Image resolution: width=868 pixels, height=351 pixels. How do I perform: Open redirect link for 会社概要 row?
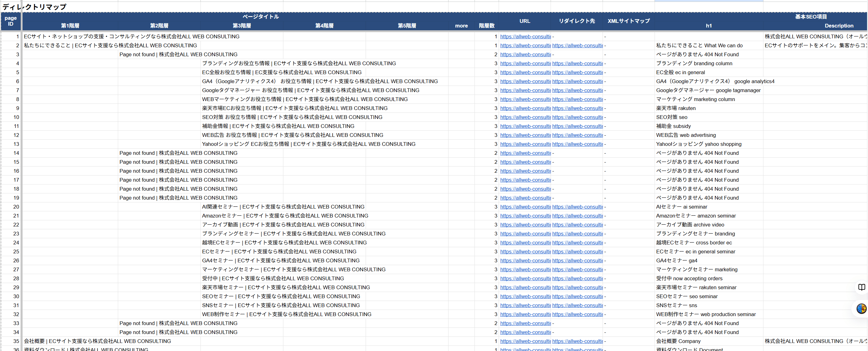pyautogui.click(x=577, y=341)
